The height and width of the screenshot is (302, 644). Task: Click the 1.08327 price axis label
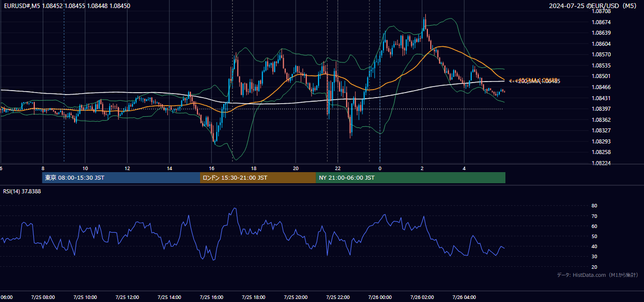click(601, 130)
